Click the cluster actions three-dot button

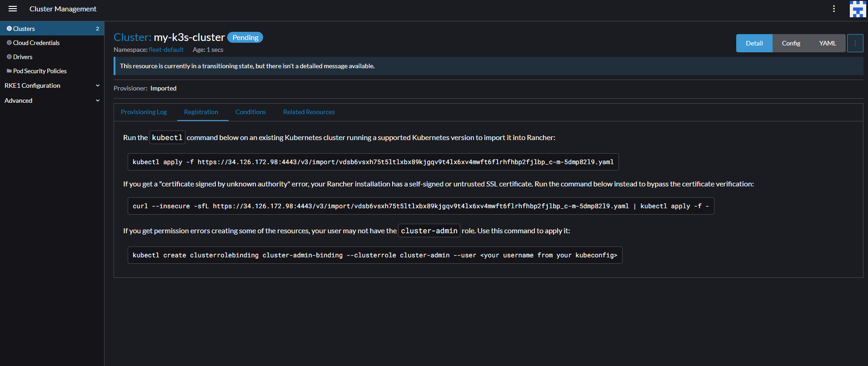tap(855, 43)
